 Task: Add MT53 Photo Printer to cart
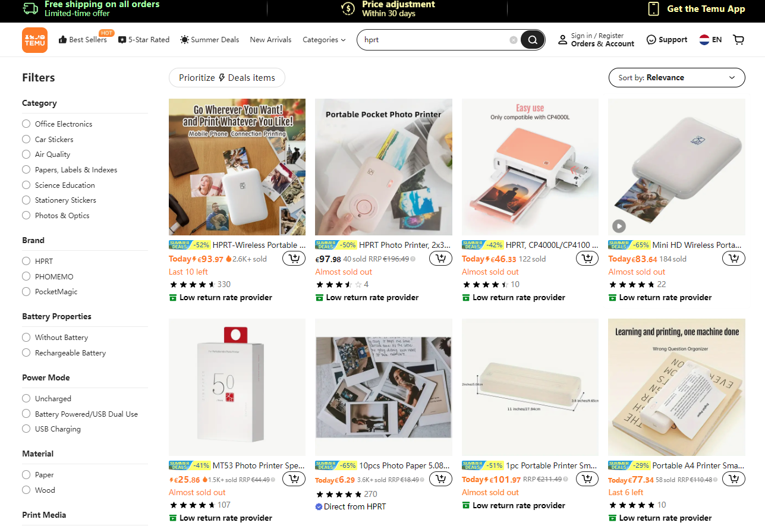(294, 479)
